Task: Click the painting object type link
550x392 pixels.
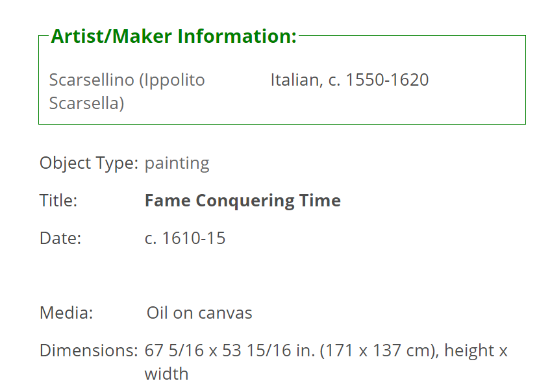Action: click(177, 163)
